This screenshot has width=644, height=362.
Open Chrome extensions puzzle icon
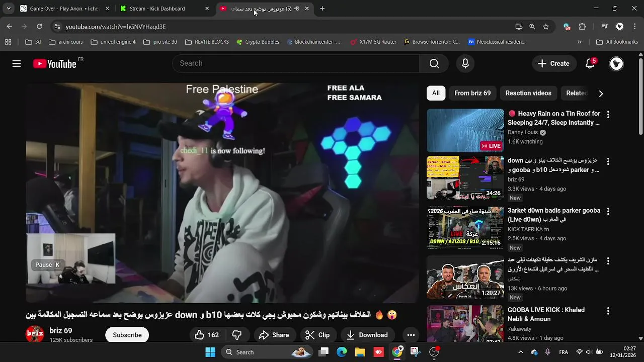[583, 27]
